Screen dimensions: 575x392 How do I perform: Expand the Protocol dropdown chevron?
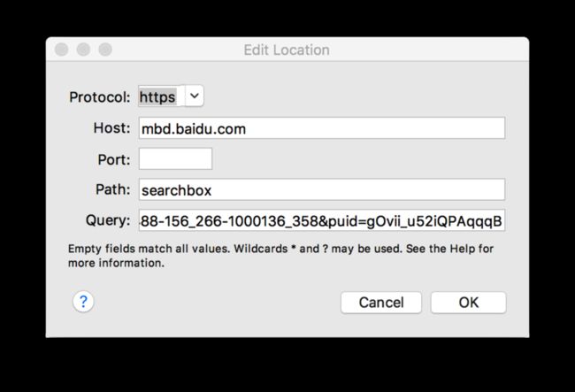pyautogui.click(x=195, y=96)
